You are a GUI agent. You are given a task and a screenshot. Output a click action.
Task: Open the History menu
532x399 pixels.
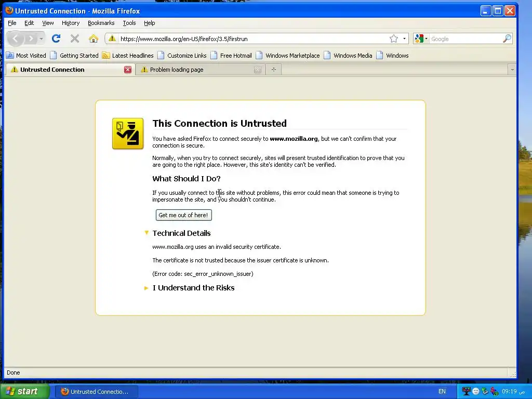click(x=71, y=23)
